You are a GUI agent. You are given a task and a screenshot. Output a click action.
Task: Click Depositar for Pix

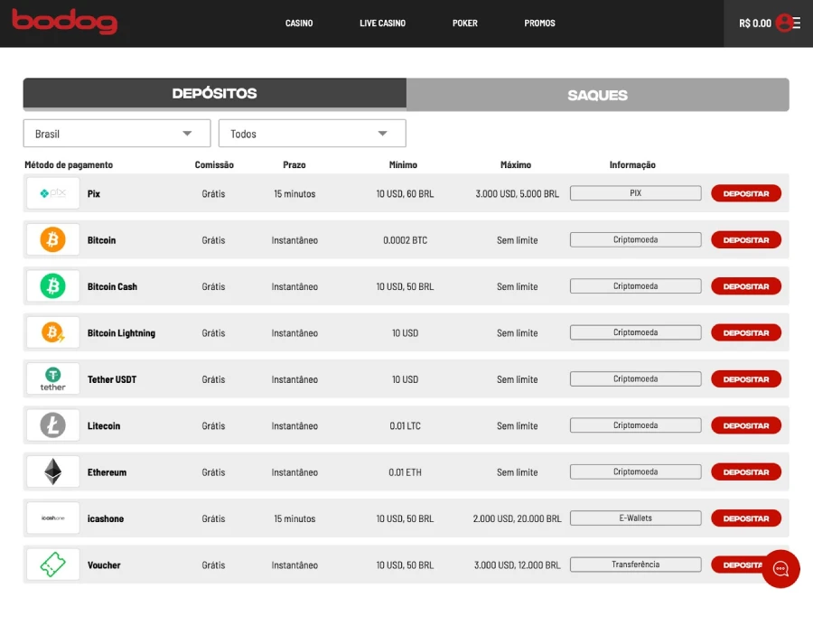point(746,193)
